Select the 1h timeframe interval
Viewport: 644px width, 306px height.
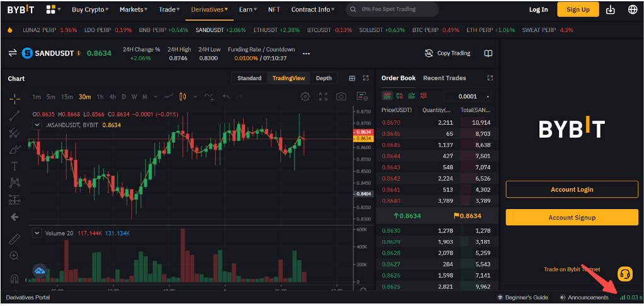100,96
